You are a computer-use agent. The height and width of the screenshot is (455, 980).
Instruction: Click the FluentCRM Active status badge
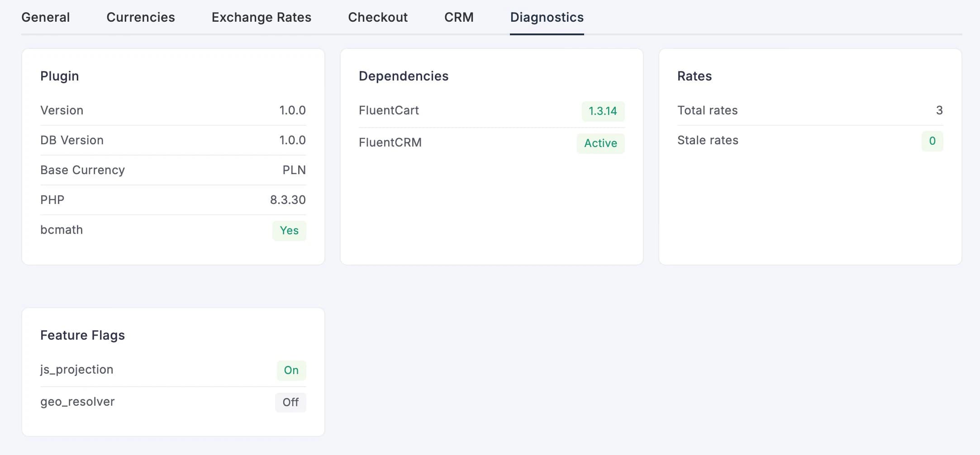pos(600,143)
